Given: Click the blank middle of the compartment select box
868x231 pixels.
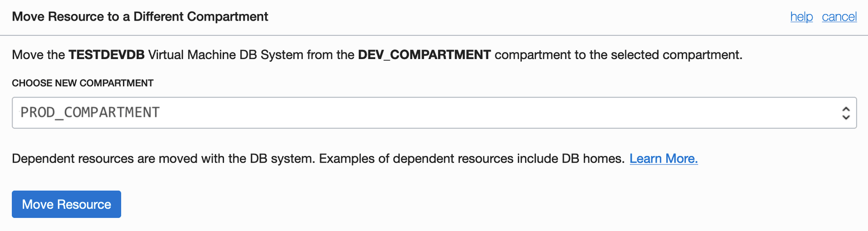Looking at the screenshot, I should pyautogui.click(x=488, y=113).
